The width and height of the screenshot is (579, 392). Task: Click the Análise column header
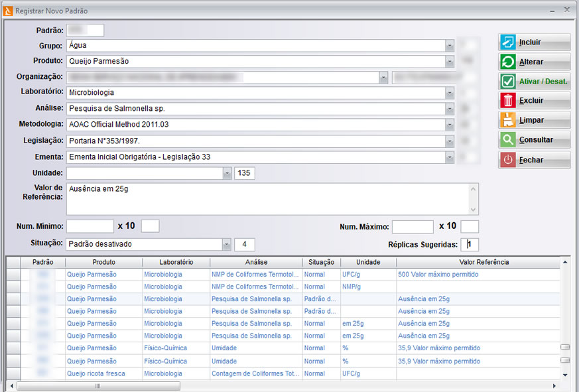(256, 262)
